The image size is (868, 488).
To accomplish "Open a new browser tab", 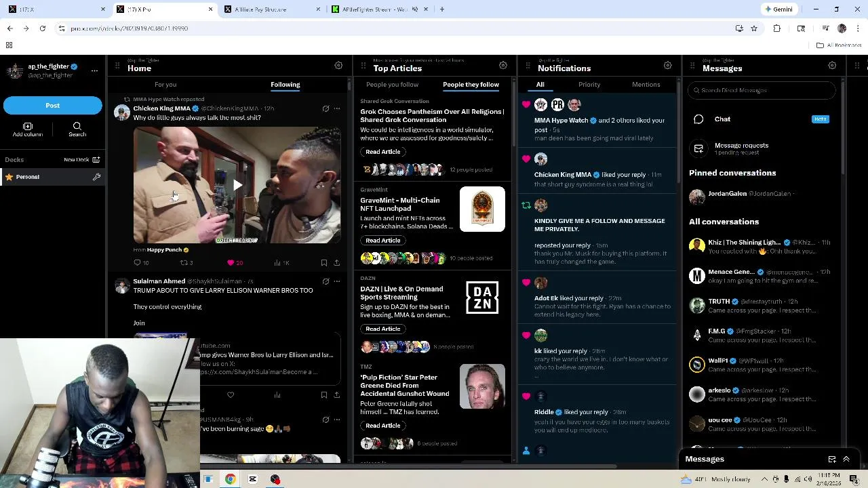I will coord(442,9).
